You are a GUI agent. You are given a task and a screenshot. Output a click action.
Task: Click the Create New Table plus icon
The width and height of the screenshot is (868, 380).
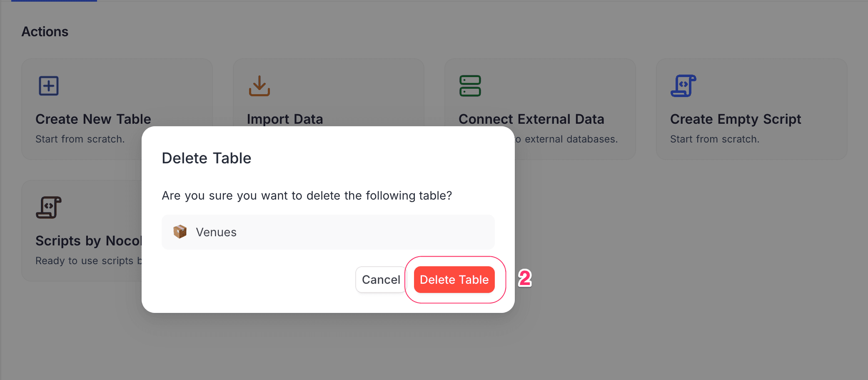[x=49, y=86]
